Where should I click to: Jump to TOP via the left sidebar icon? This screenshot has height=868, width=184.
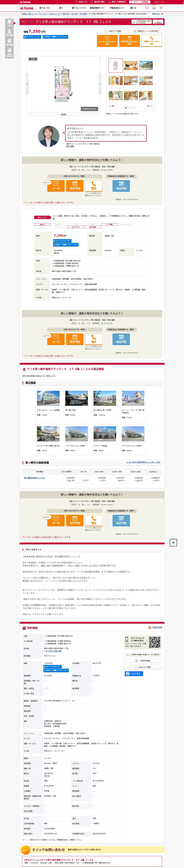(9, 23)
